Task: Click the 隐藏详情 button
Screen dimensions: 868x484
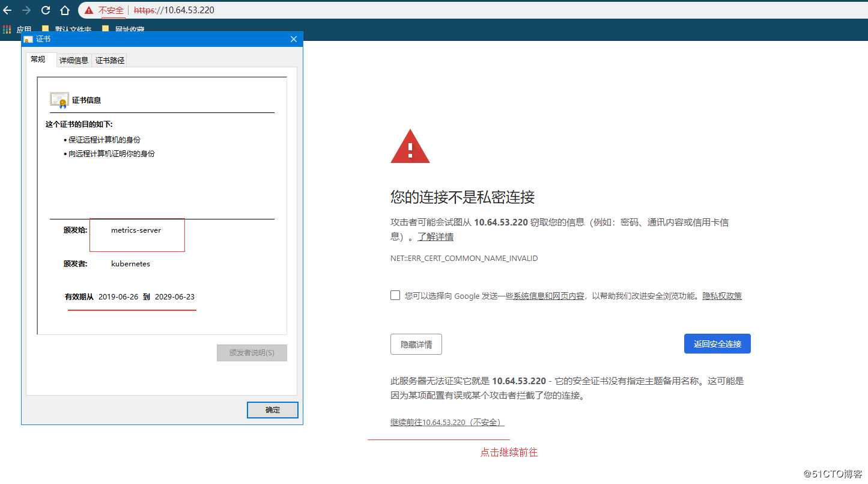Action: click(x=416, y=345)
